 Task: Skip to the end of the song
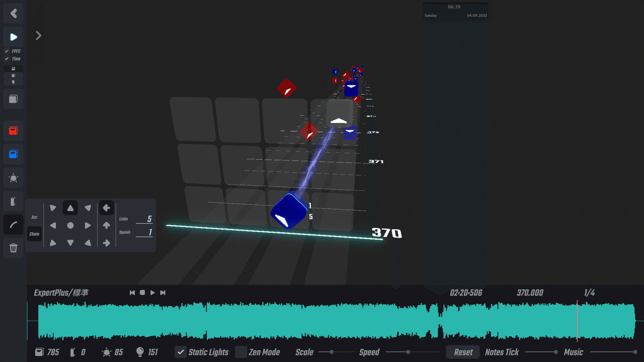point(163,293)
